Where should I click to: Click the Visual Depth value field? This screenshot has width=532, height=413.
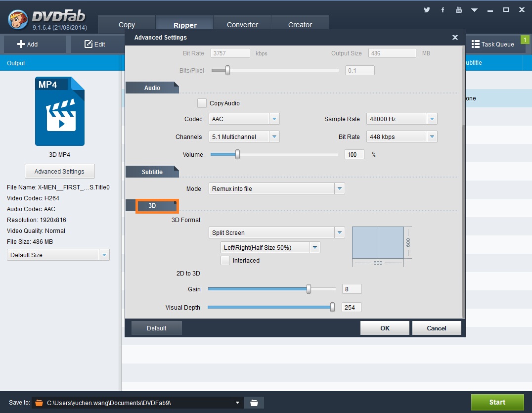tap(351, 307)
